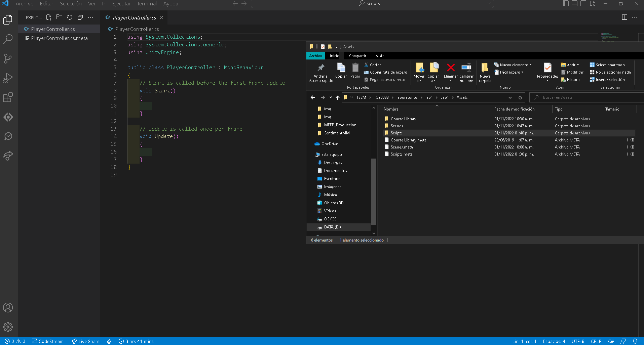Screen dimensions: 644x345
Task: Open the Source Control view in activity bar
Action: click(x=8, y=58)
